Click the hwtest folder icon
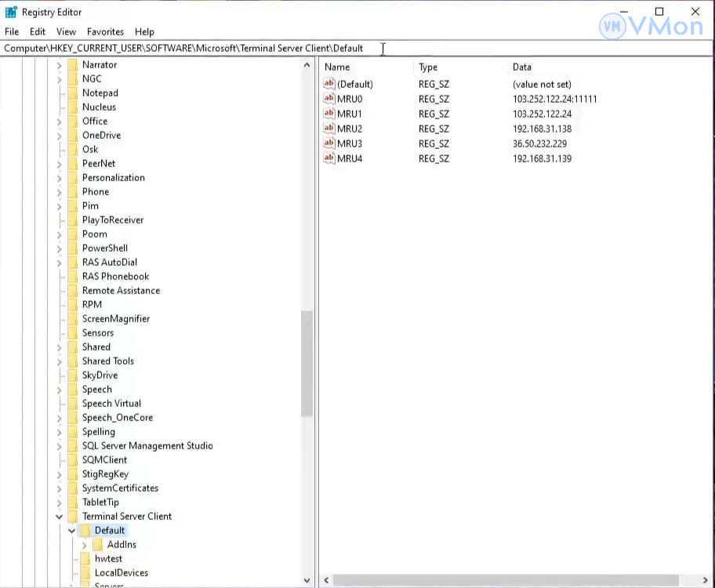 tap(85, 559)
